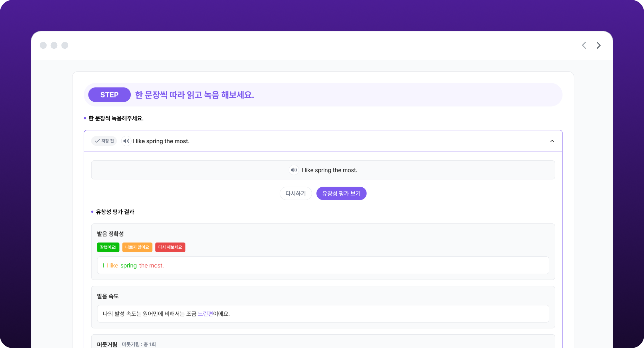Screen dimensions: 644x348
Task: Click the purple 느린편 text
Action: [x=205, y=314]
